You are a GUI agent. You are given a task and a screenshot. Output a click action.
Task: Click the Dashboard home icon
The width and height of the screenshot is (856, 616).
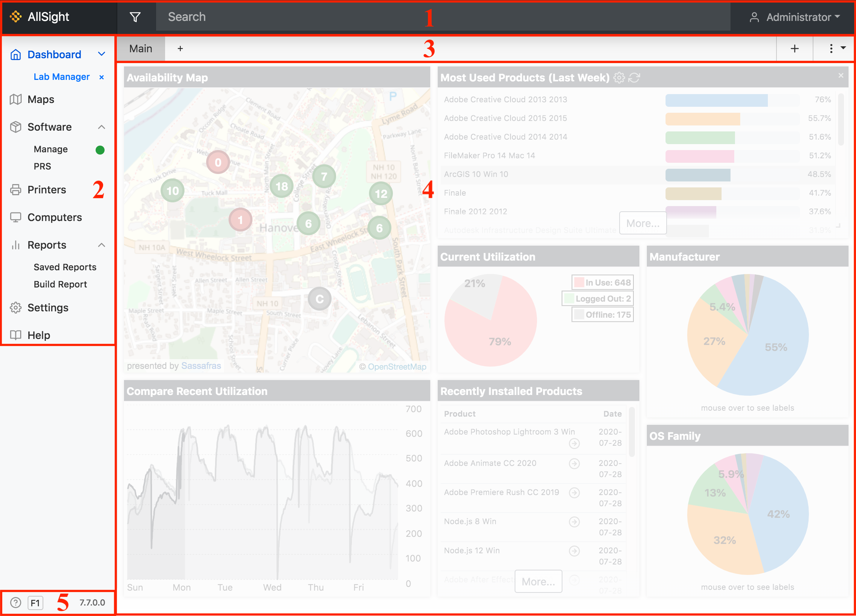[x=15, y=54]
